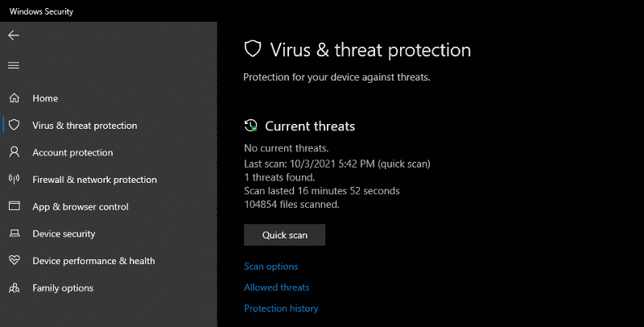View Allowed threats link
The height and width of the screenshot is (327, 644).
[277, 288]
